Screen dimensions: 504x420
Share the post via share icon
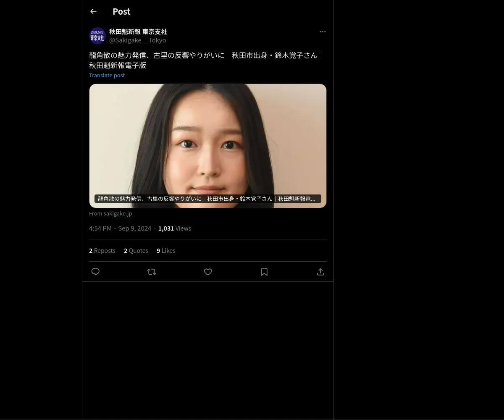(x=320, y=272)
